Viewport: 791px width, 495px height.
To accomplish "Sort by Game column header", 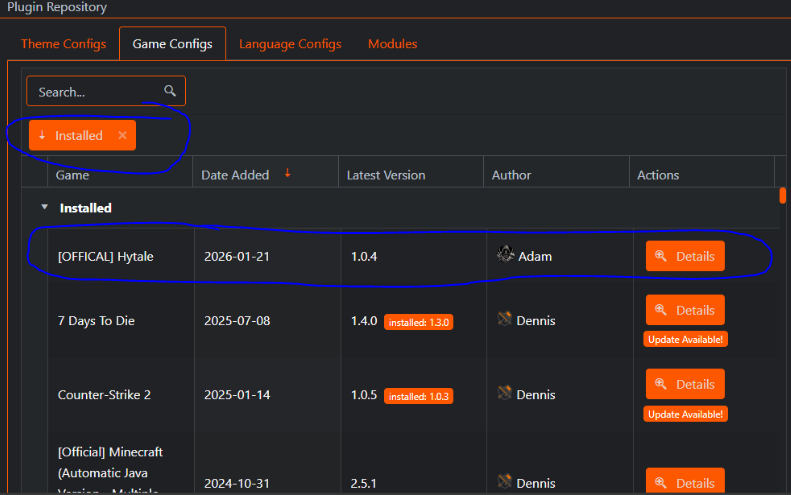I will pyautogui.click(x=73, y=175).
